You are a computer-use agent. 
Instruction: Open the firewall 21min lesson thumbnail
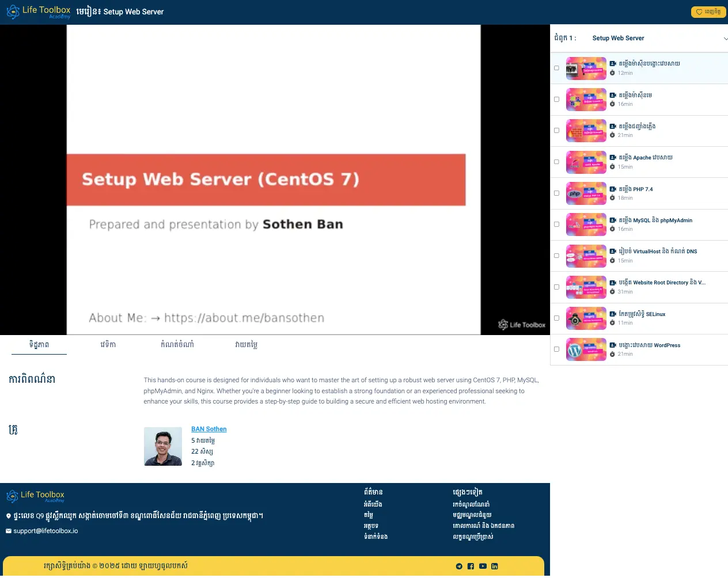pos(586,131)
